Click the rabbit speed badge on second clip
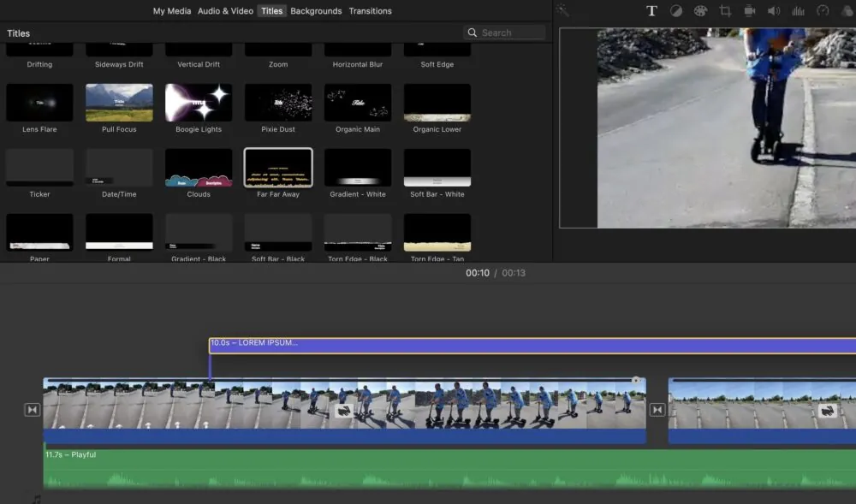 tap(828, 411)
